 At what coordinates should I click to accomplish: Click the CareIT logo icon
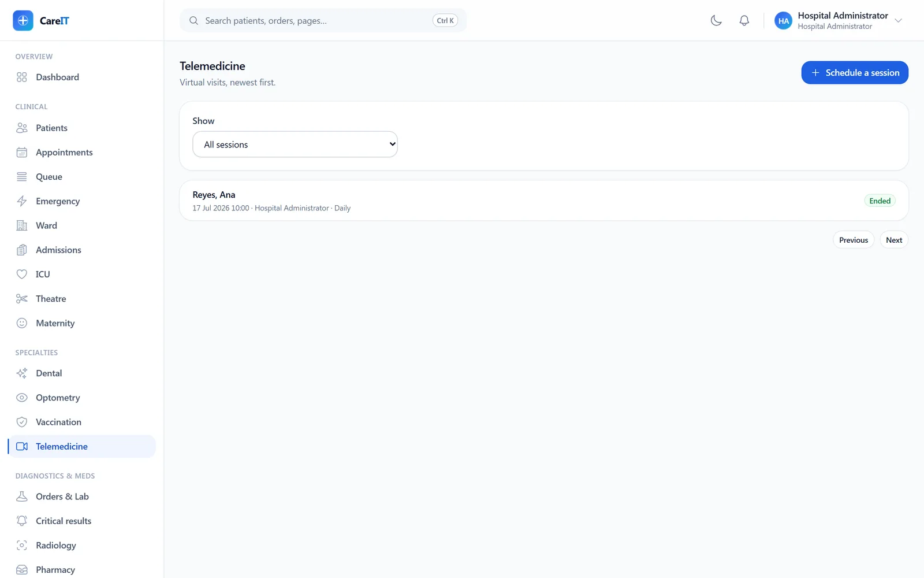click(x=23, y=21)
